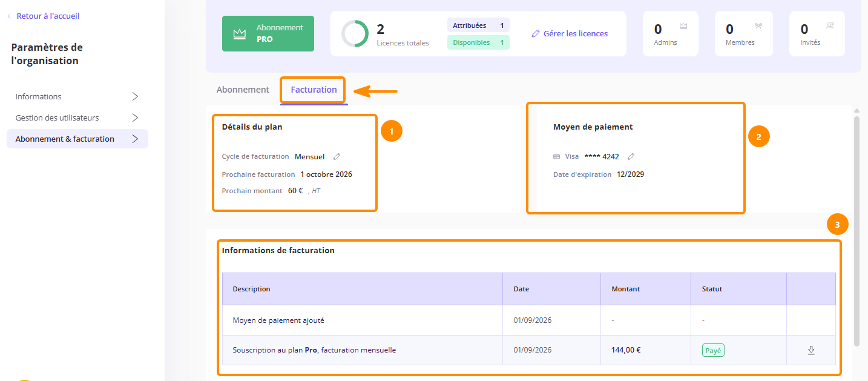Click the Attribuées licences badge
Screen dimensions: 868x381
pyautogui.click(x=478, y=25)
